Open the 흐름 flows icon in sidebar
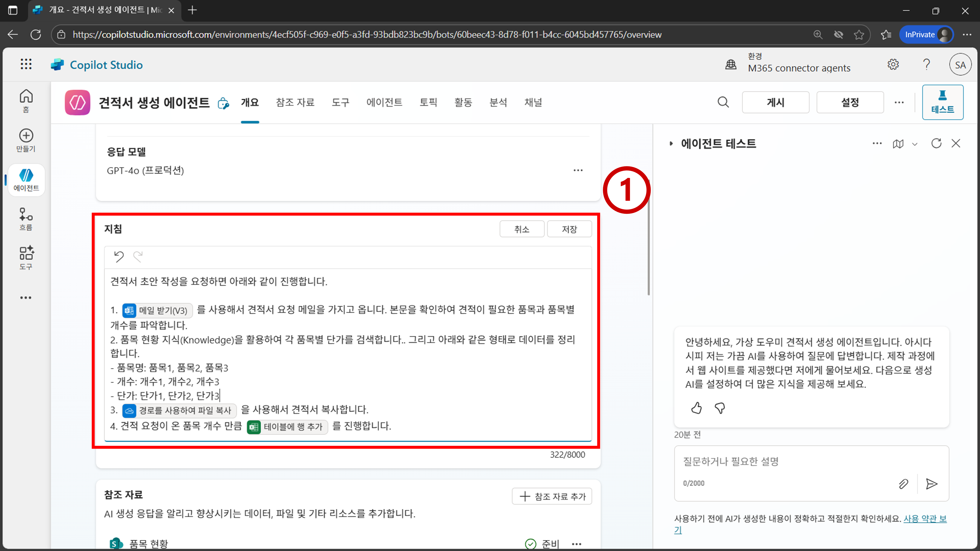The width and height of the screenshot is (980, 551). click(x=26, y=219)
